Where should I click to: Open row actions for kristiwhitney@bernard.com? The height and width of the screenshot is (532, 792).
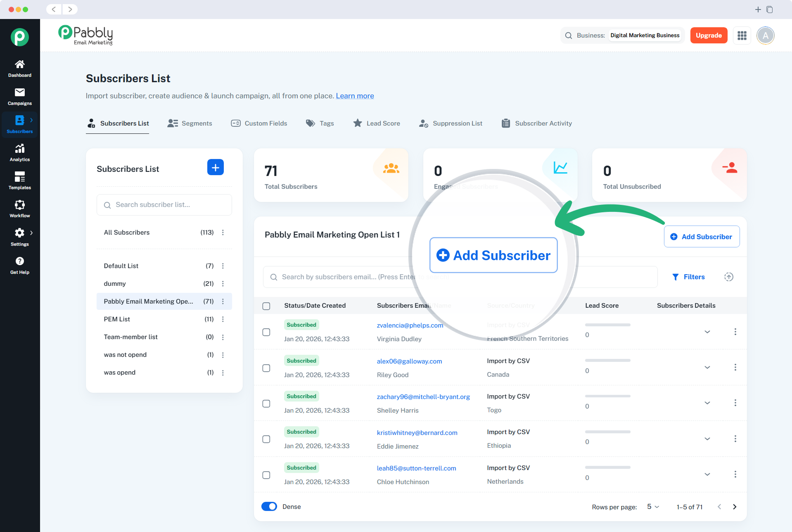coord(735,439)
